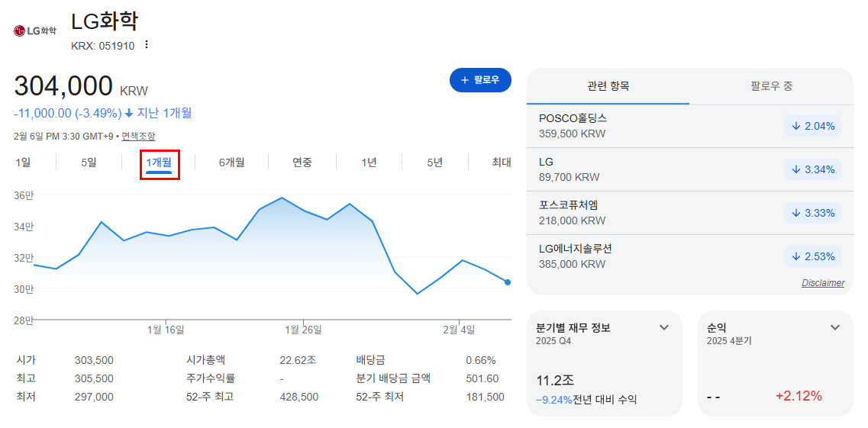The width and height of the screenshot is (868, 428).
Task: Open the Disclaimer link
Action: pyautogui.click(x=823, y=283)
